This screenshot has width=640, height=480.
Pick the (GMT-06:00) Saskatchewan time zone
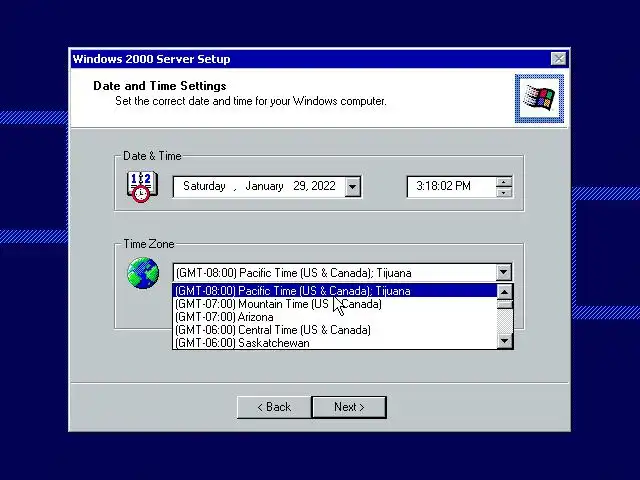[335, 343]
